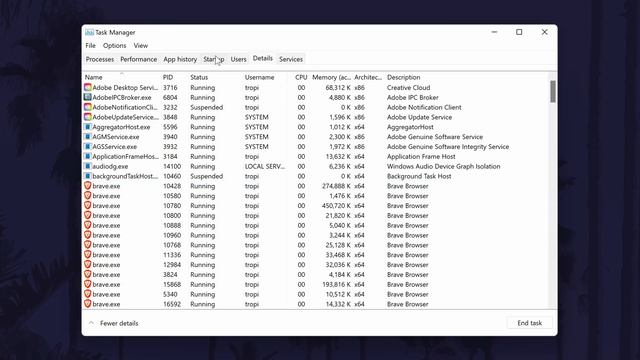This screenshot has height=360, width=640.
Task: Click the AdobeIPCBroker.exe process icon
Action: pyautogui.click(x=87, y=97)
